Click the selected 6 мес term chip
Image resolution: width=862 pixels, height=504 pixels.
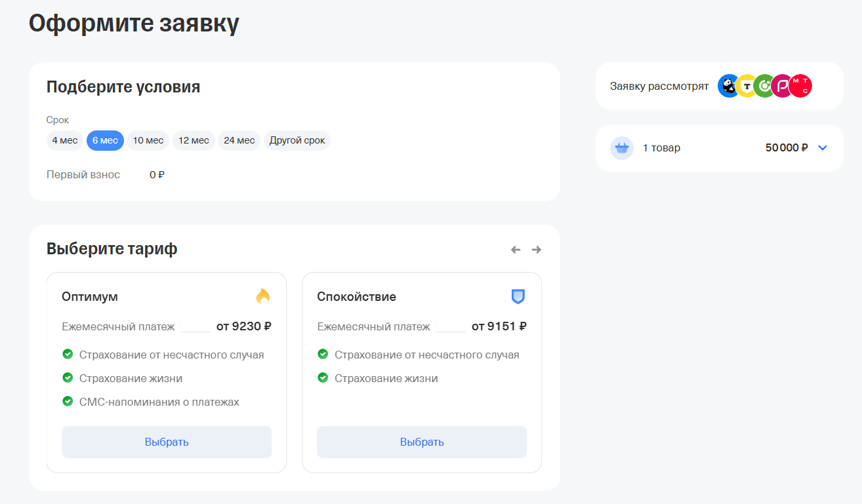(105, 141)
